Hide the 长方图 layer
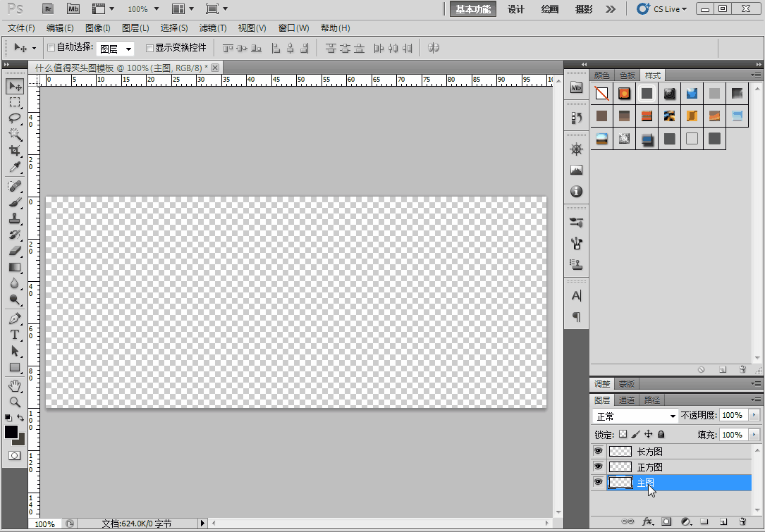This screenshot has width=765, height=532. (598, 451)
